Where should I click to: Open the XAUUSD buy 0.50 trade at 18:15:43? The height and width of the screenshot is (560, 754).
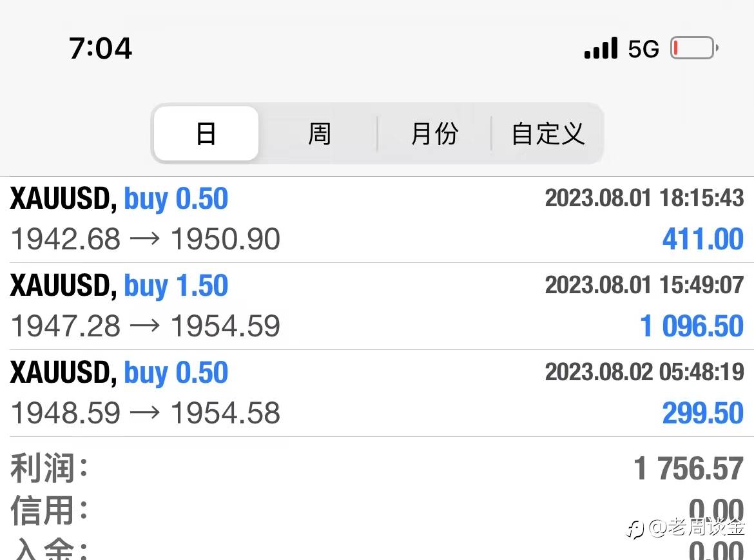click(377, 220)
